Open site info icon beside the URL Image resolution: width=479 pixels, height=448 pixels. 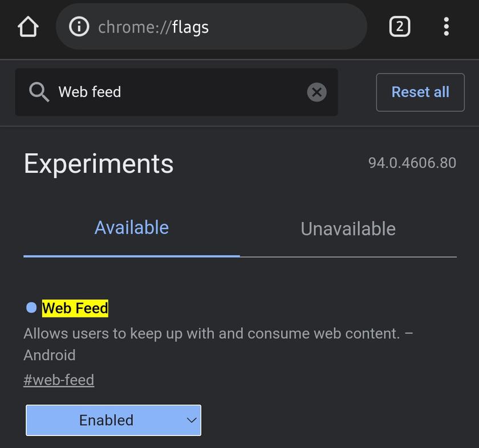79,27
